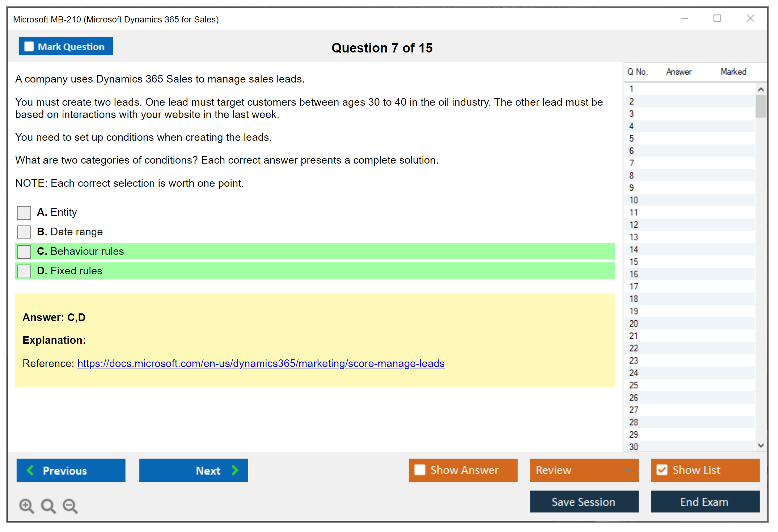The image size is (778, 532).
Task: Click the zoom out magnifier icon
Action: (70, 506)
